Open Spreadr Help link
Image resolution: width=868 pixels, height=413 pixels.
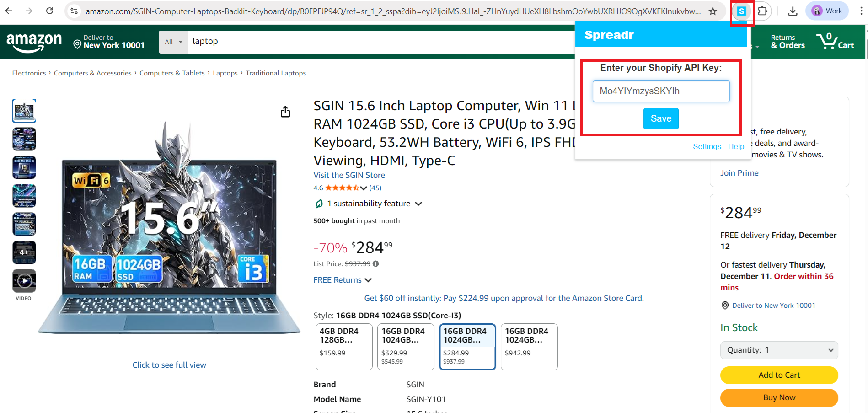[736, 146]
